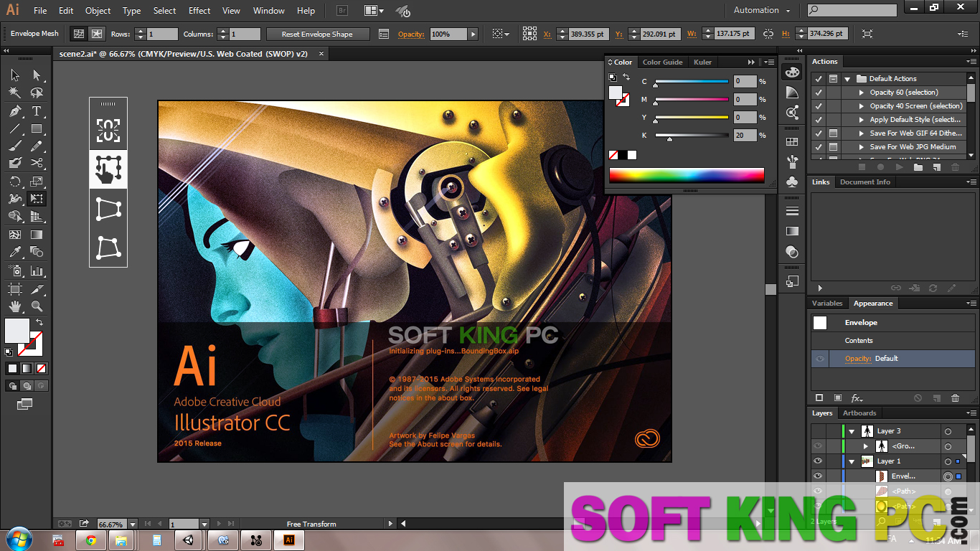980x551 pixels.
Task: Pick the Magic Wand tool
Action: tap(14, 93)
